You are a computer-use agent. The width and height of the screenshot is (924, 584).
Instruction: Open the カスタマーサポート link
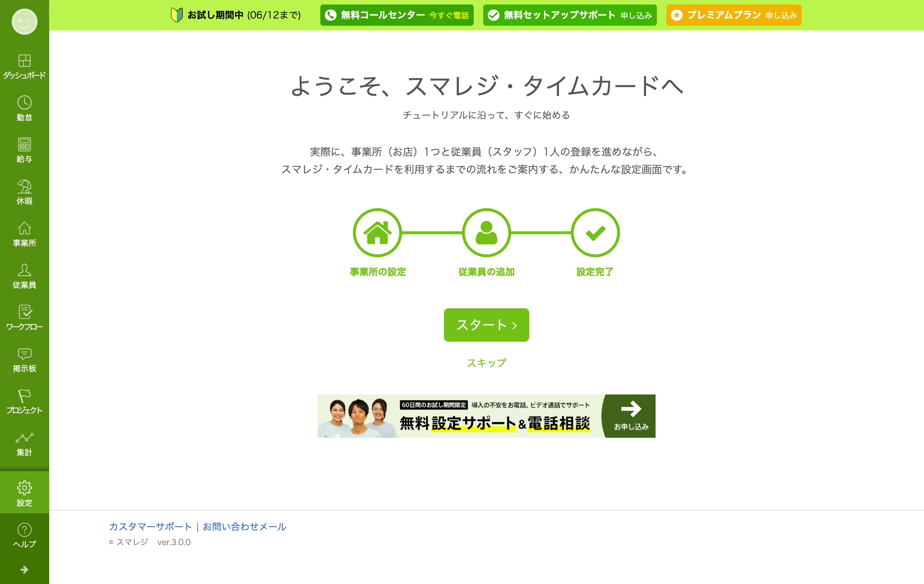point(151,527)
